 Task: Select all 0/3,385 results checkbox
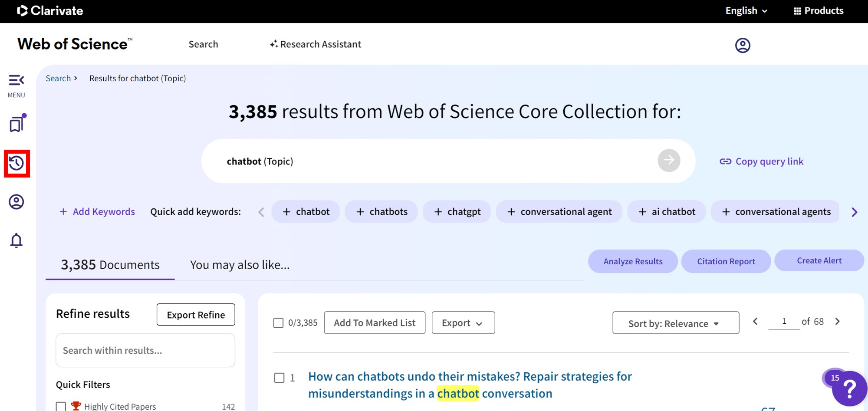(278, 323)
